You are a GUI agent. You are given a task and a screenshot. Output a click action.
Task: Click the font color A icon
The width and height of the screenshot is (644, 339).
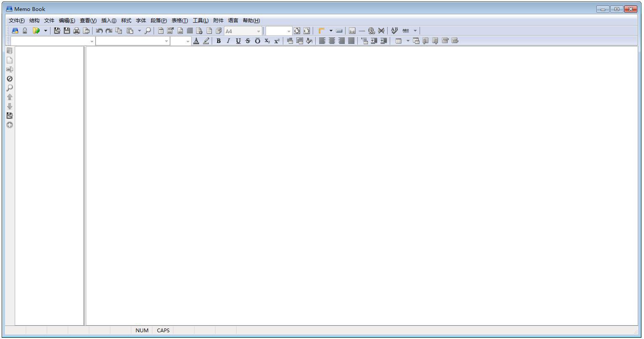tap(196, 41)
